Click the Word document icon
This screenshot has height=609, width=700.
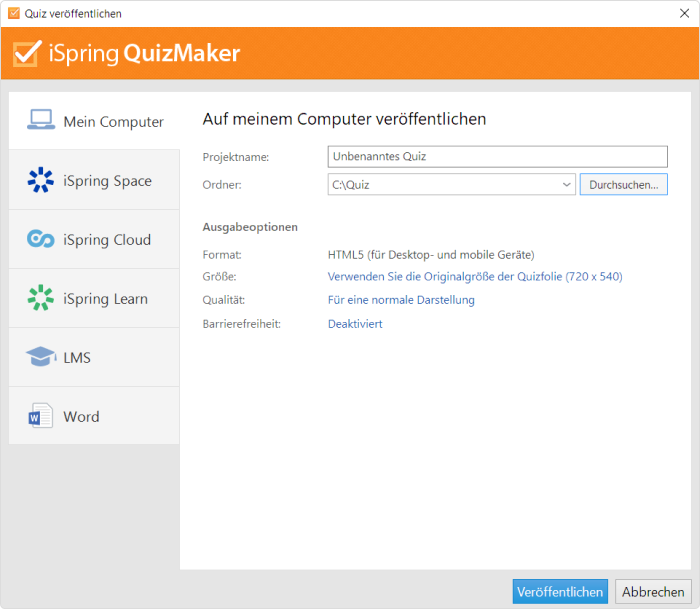tap(41, 416)
